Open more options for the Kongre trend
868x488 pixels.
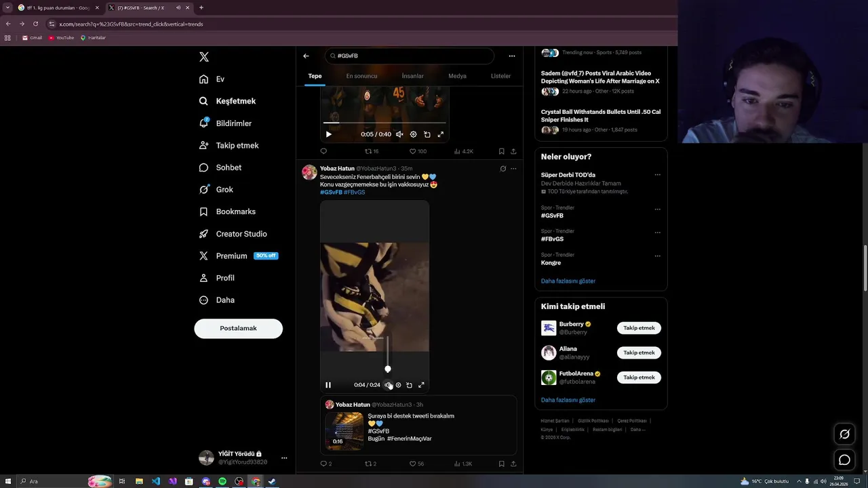coord(657,256)
